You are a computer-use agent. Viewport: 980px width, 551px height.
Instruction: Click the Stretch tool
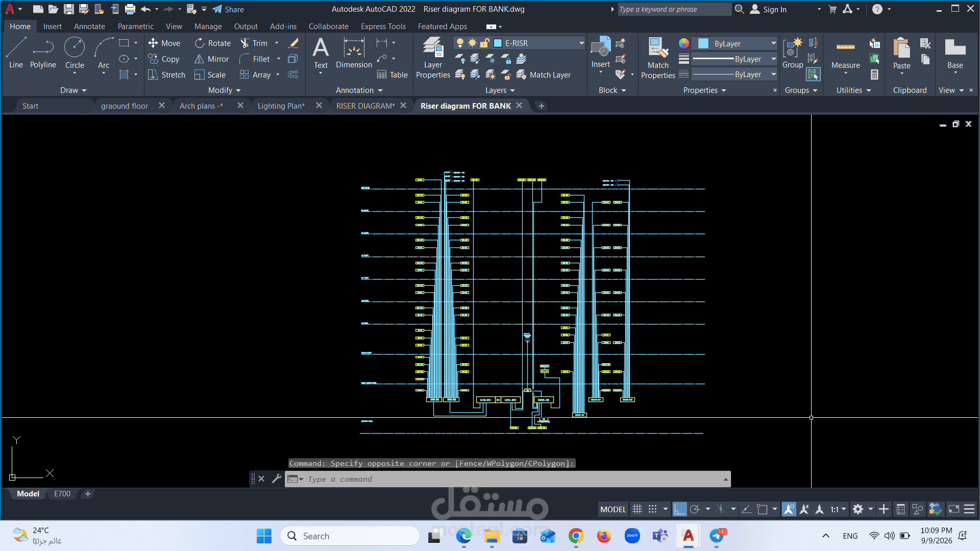(166, 75)
